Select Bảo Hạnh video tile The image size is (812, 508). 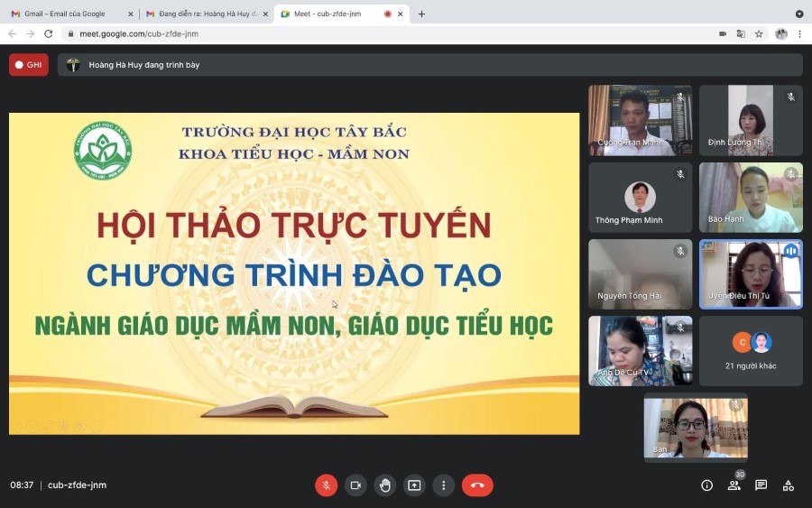(751, 198)
